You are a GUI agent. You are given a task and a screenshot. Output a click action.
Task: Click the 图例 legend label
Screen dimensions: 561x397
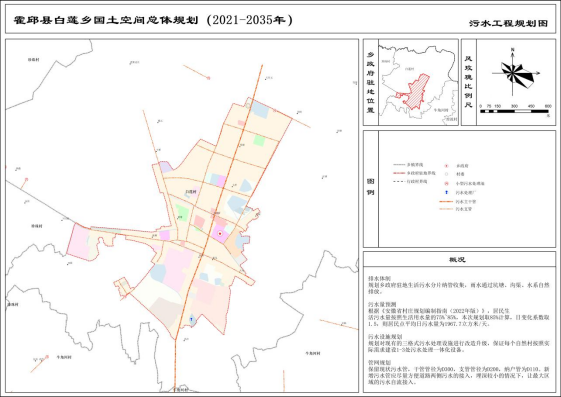[371, 187]
